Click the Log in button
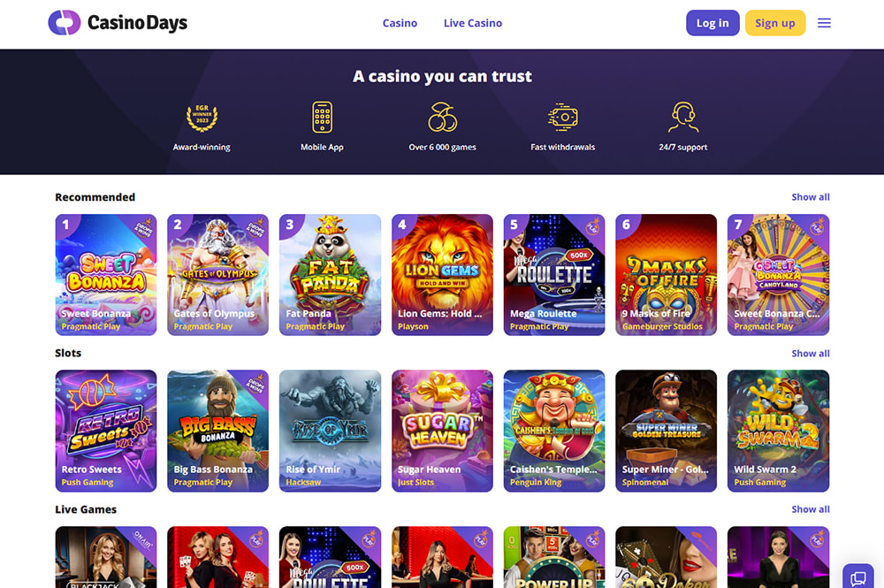 (713, 23)
